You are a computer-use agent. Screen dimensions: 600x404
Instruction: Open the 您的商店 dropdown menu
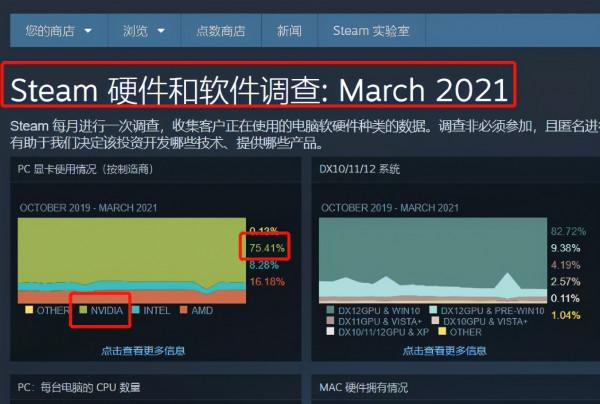(59, 31)
